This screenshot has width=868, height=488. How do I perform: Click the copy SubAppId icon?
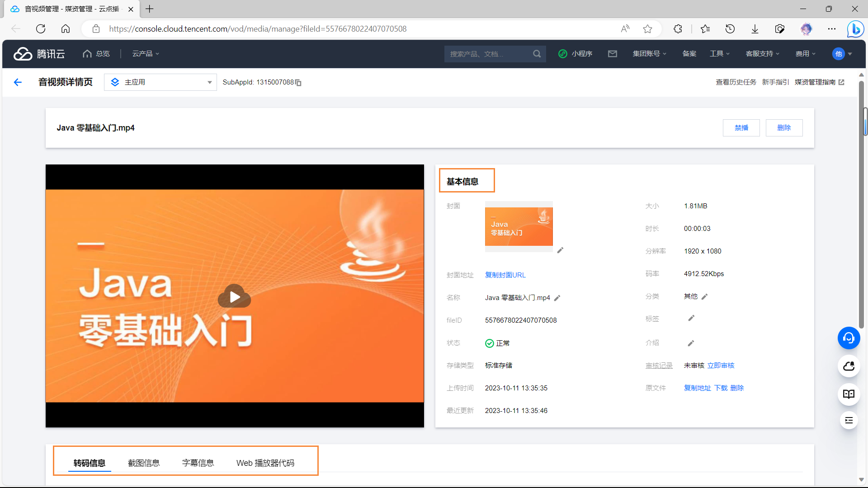[298, 83]
